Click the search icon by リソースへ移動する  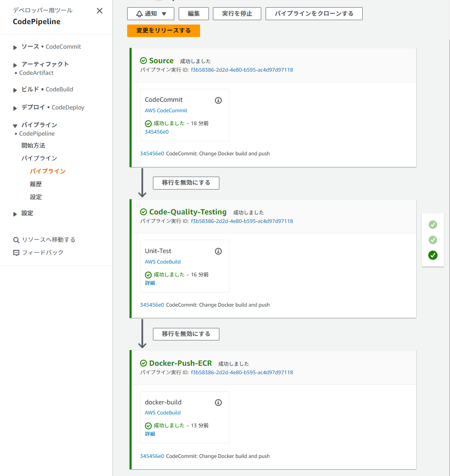[x=16, y=240]
